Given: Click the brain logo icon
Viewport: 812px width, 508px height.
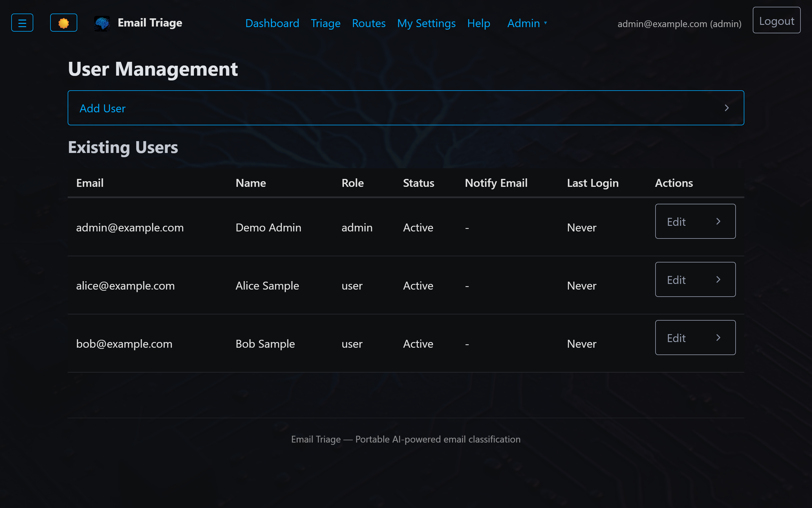Looking at the screenshot, I should [x=102, y=23].
